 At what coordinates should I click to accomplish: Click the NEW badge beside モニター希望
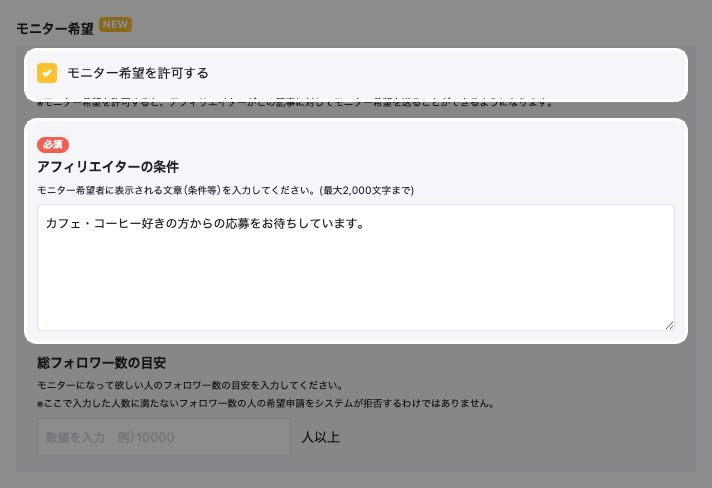pyautogui.click(x=115, y=25)
